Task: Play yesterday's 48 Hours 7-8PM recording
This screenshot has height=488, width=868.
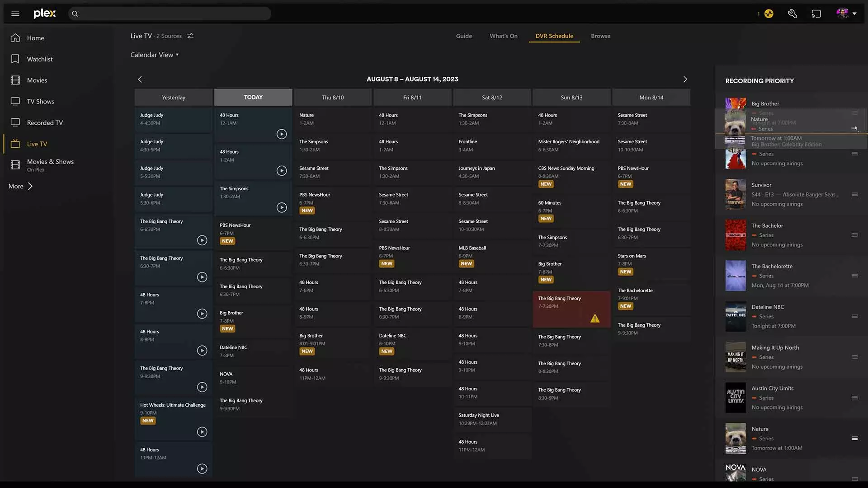Action: 202,314
